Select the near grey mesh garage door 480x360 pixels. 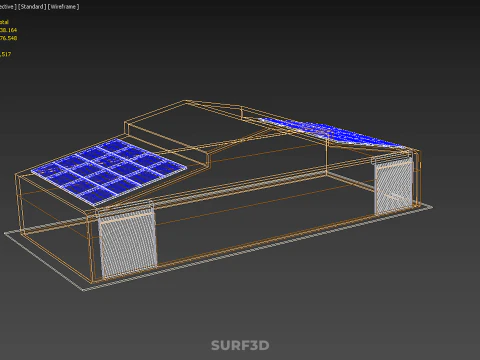128,243
